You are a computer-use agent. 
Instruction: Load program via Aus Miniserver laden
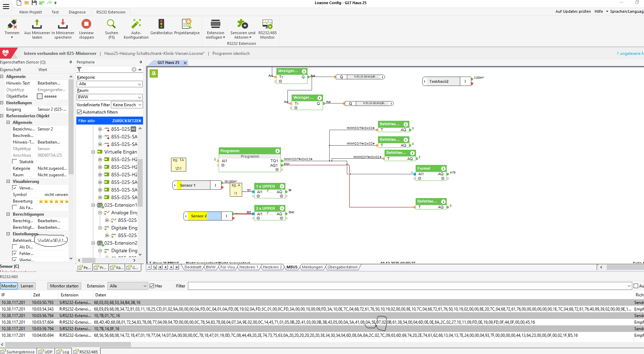[37, 24]
